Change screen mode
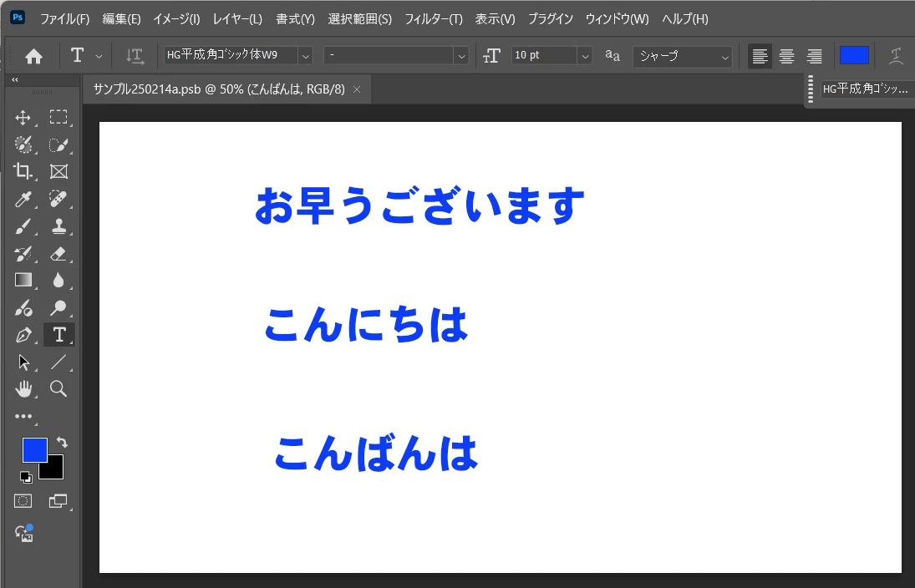The image size is (915, 588). coord(58,501)
